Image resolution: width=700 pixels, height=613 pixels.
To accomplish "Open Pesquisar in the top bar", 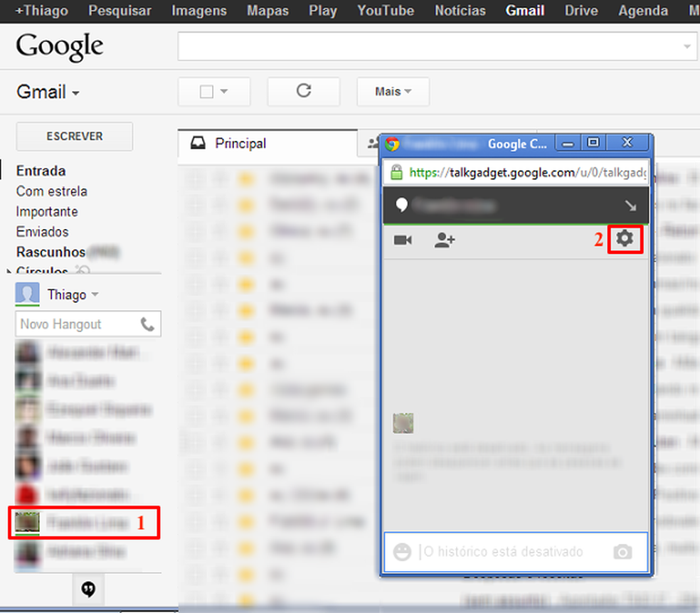I will [120, 11].
